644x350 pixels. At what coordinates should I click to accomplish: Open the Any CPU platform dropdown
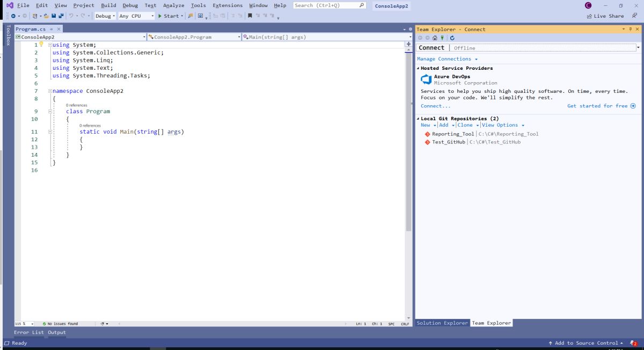(136, 16)
